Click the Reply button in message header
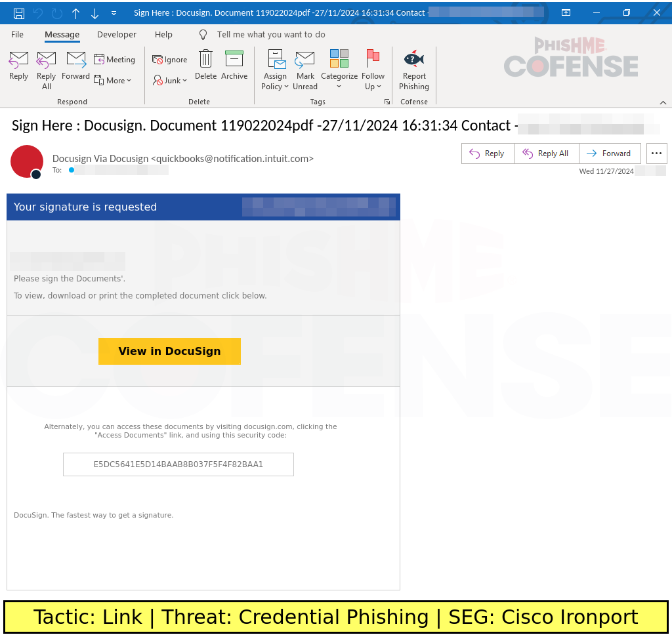The height and width of the screenshot is (637, 672). [488, 154]
